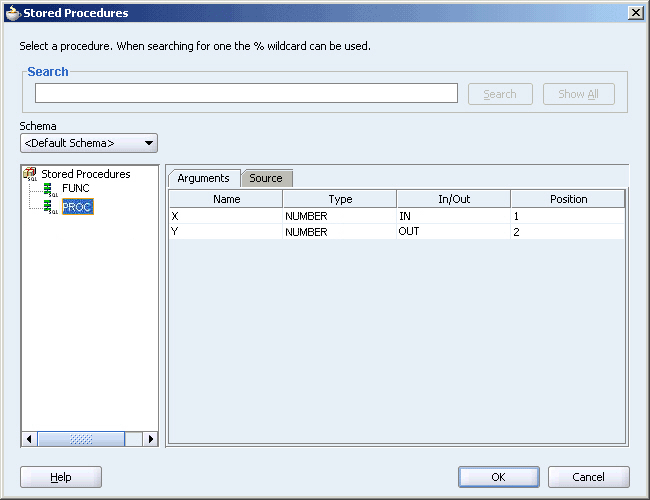Click the Help button

[61, 477]
